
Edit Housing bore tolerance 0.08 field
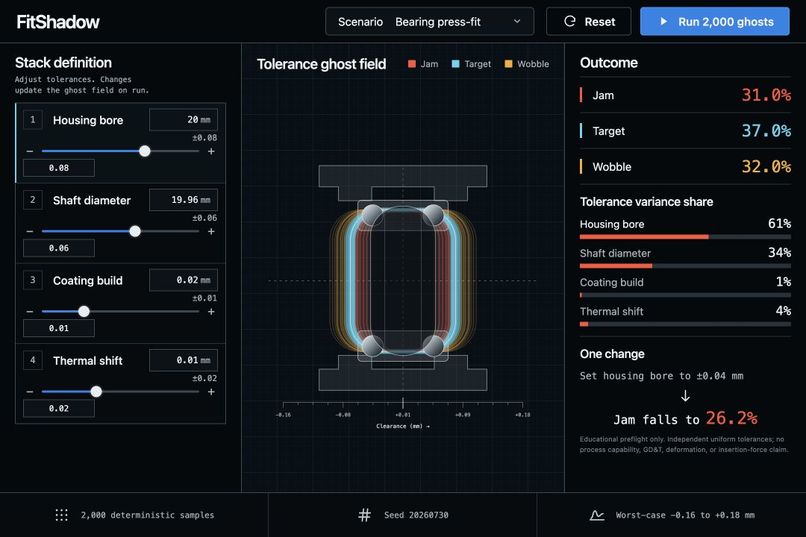(x=59, y=168)
